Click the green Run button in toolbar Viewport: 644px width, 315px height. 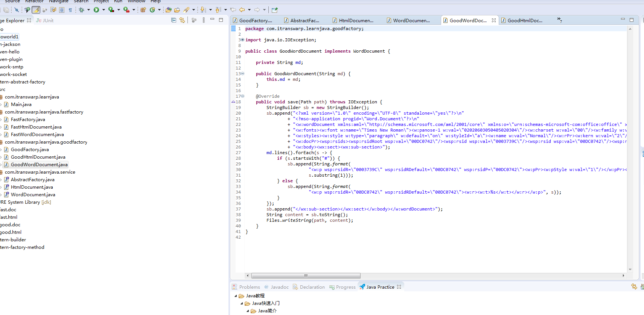[x=96, y=10]
